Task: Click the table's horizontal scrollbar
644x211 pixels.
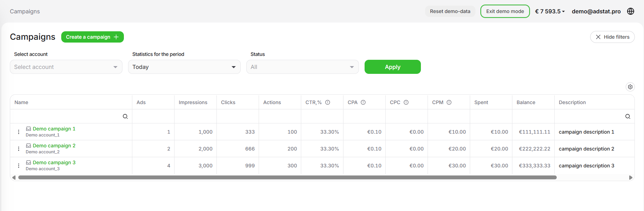Action: point(288,178)
